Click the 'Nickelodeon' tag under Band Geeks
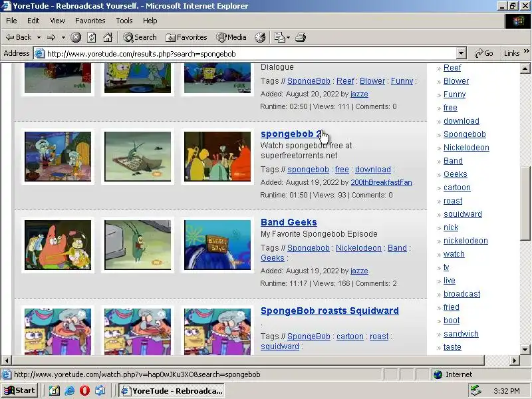This screenshot has height=399, width=532. (x=358, y=248)
